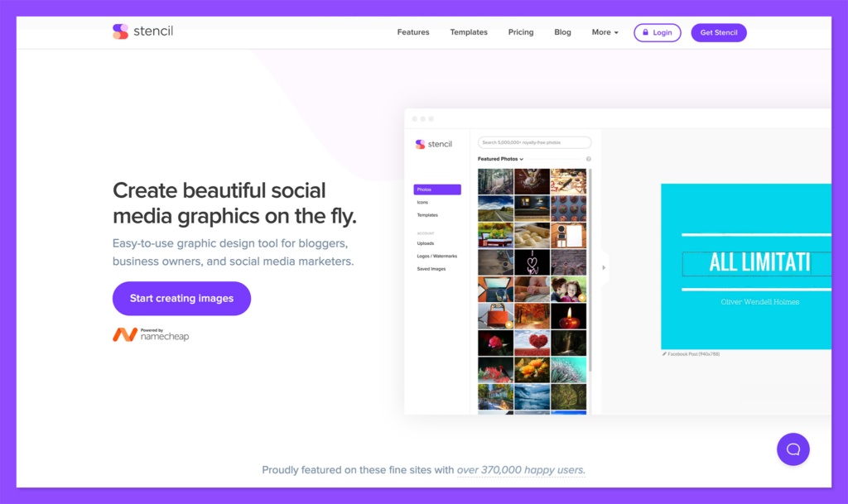This screenshot has height=504, width=848.
Task: Click the Stencil logo in the navbar
Action: click(142, 31)
